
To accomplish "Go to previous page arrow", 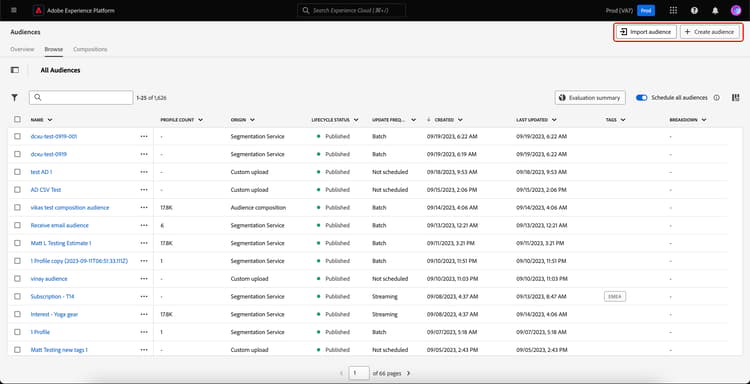I will (342, 373).
